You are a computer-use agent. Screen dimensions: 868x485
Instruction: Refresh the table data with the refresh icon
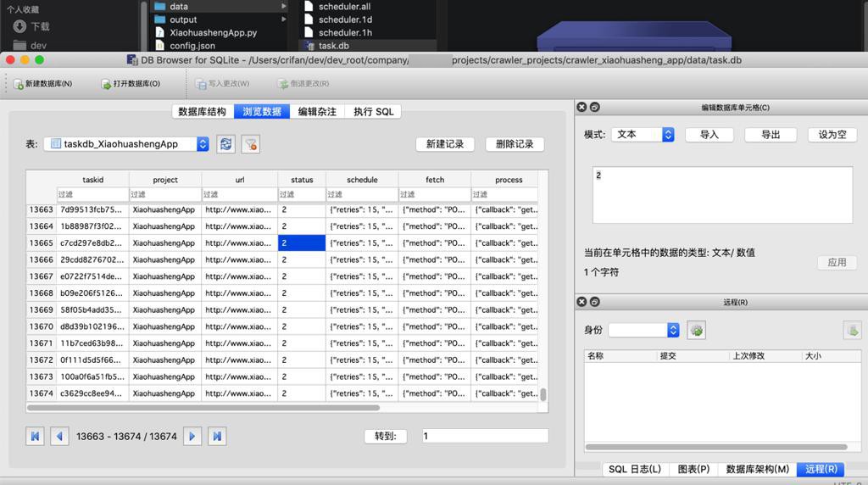[225, 144]
